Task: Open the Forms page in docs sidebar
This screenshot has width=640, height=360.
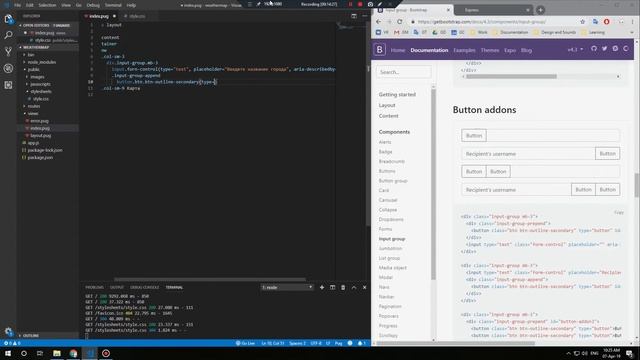Action: click(385, 229)
